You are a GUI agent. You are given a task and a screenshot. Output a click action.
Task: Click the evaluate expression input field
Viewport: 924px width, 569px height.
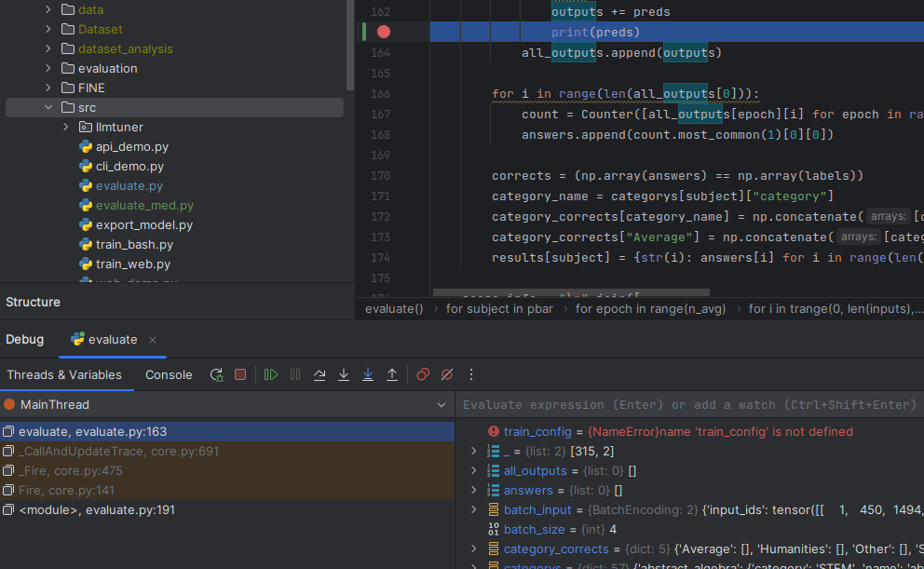[x=689, y=405]
